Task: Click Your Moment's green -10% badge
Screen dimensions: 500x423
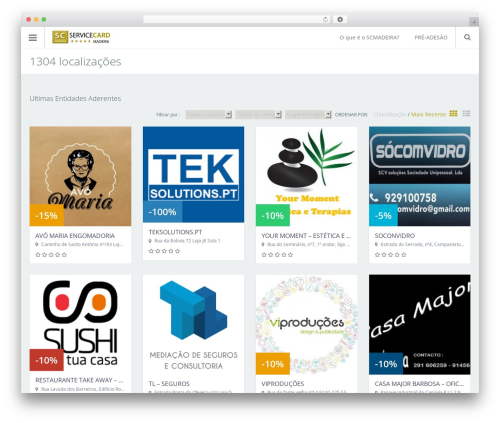Action: (273, 215)
